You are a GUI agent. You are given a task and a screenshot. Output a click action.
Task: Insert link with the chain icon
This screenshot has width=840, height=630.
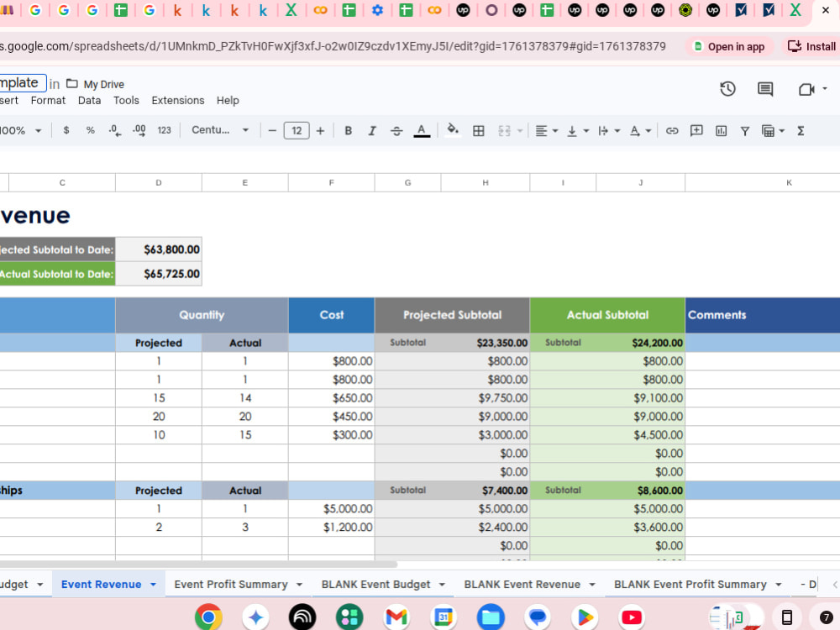(672, 131)
